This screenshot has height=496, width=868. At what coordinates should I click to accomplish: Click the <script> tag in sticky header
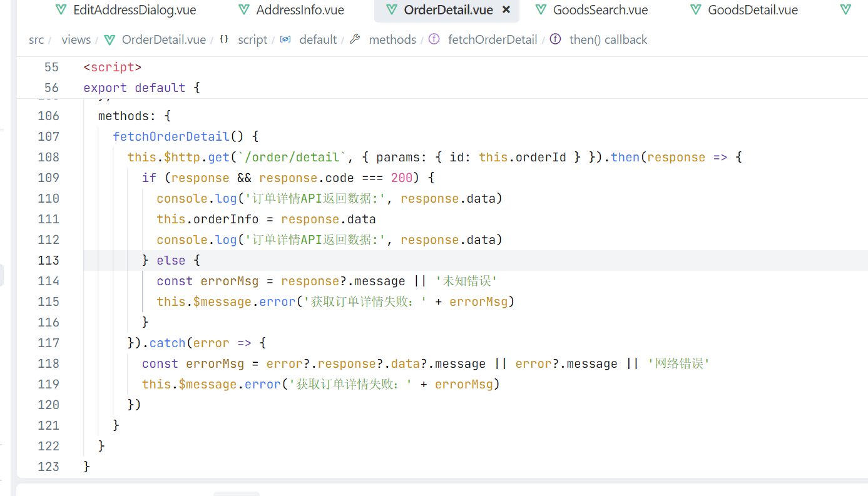click(113, 67)
